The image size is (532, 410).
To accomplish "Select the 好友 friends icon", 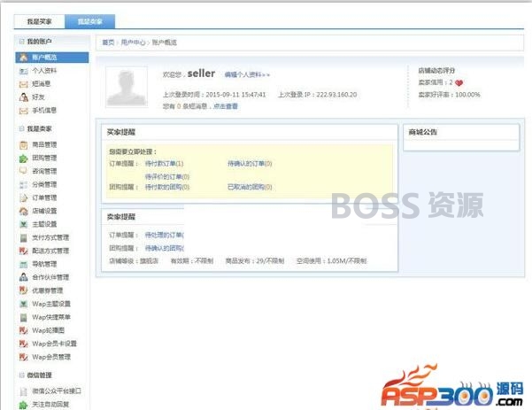I will [23, 97].
